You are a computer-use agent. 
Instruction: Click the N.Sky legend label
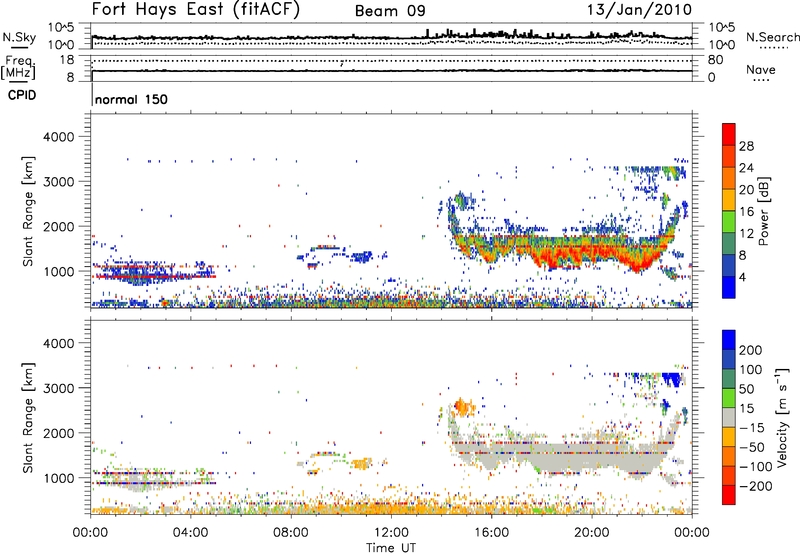point(19,37)
